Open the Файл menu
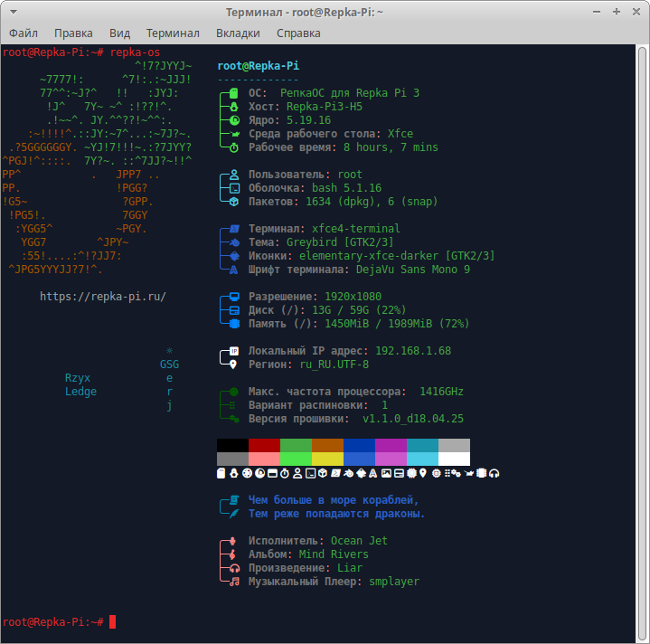Image resolution: width=650 pixels, height=644 pixels. point(24,33)
